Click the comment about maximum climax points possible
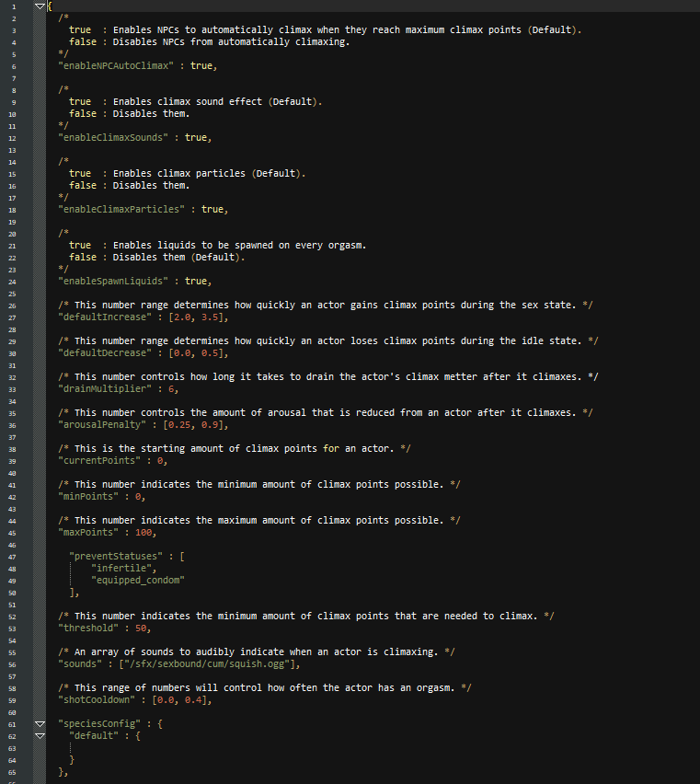Viewport: 700px width, 784px height. pos(259,521)
